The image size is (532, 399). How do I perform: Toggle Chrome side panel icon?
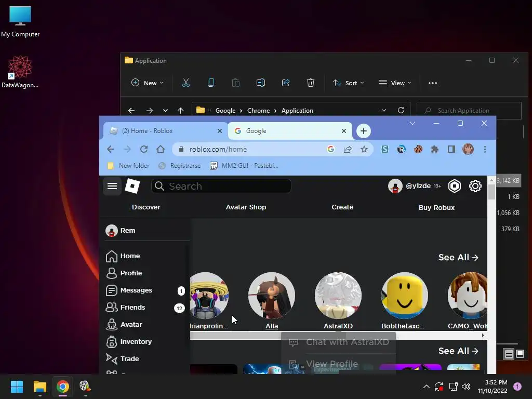pos(451,149)
